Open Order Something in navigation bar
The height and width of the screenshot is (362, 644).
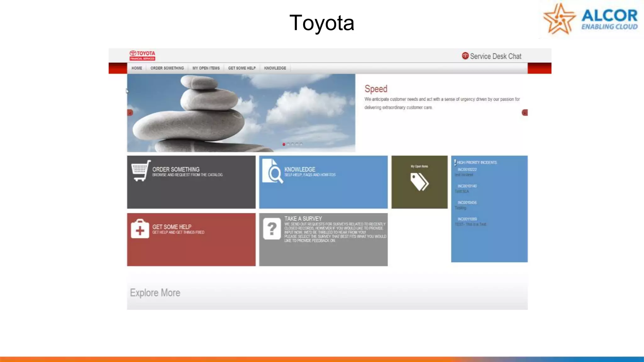pyautogui.click(x=167, y=68)
